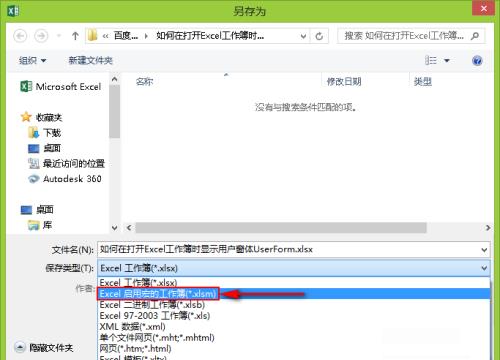The height and width of the screenshot is (360, 500).
Task: Refresh the current folder
Action: (x=319, y=36)
